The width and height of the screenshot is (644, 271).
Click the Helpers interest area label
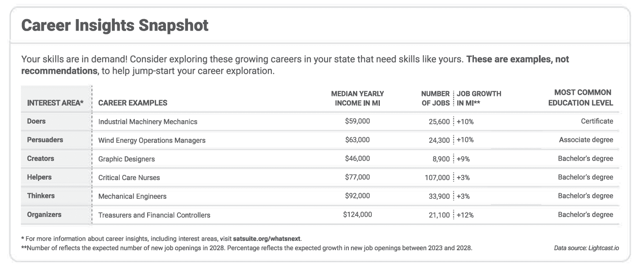(39, 177)
